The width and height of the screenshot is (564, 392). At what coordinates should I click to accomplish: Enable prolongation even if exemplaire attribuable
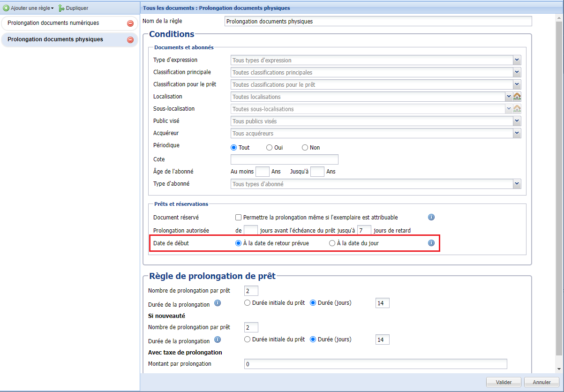coord(238,218)
